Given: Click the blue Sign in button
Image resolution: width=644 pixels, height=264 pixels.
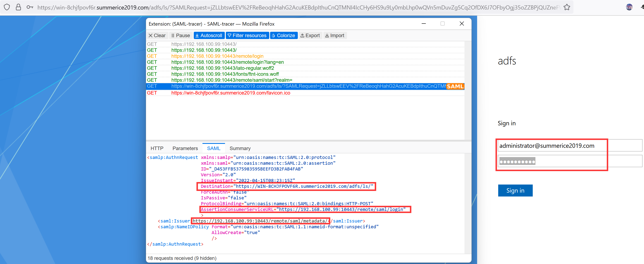Looking at the screenshot, I should (x=515, y=190).
